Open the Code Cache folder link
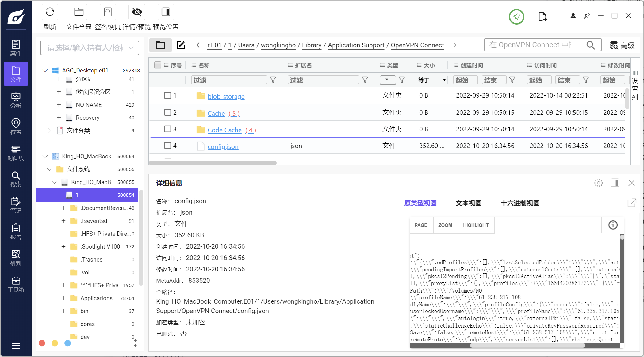Screen dimensions: 644x357 pyautogui.click(x=224, y=130)
